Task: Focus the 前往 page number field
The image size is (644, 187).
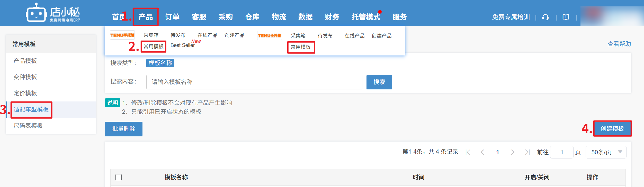Action: [562, 152]
